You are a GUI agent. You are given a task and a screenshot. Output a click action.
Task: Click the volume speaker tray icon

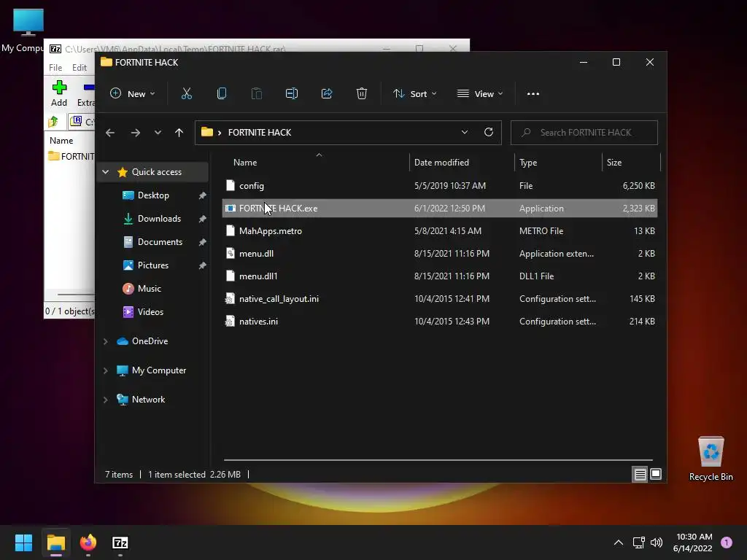coord(657,542)
